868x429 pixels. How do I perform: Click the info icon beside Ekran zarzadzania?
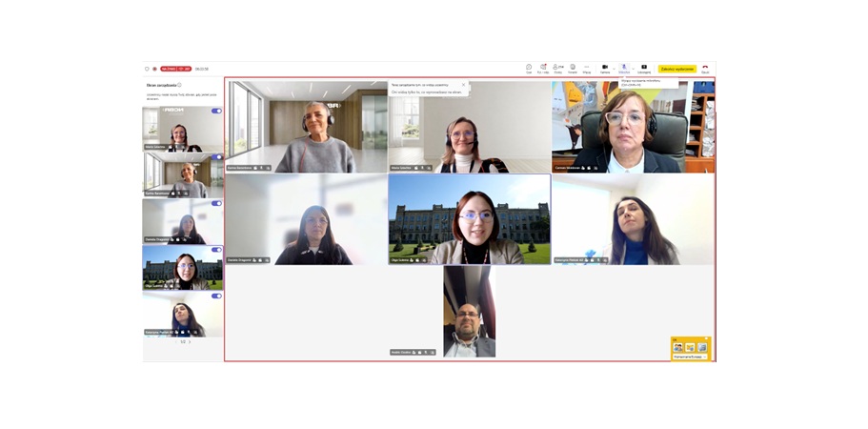179,85
